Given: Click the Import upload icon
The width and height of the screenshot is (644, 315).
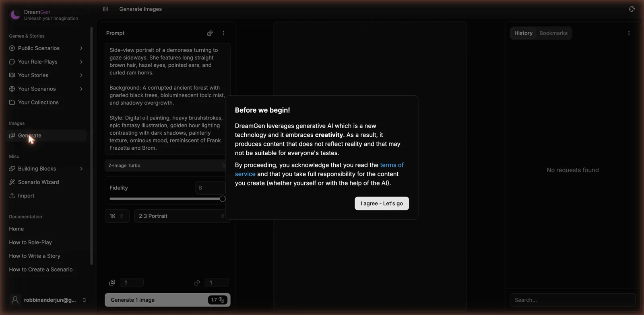Looking at the screenshot, I should [x=12, y=196].
